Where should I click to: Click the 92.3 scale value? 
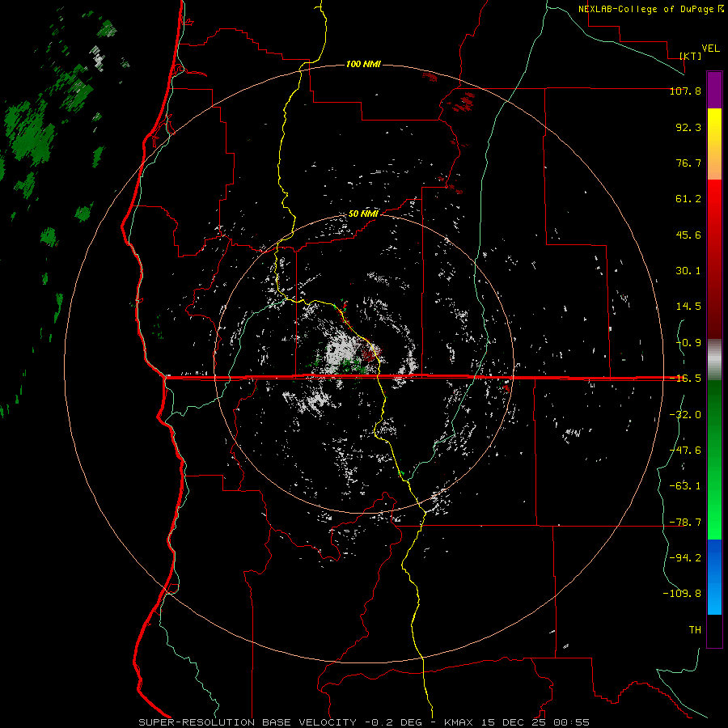pos(688,127)
